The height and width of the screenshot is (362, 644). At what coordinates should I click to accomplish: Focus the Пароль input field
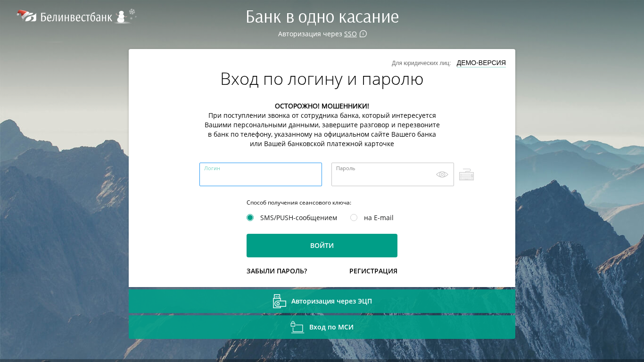coord(393,174)
